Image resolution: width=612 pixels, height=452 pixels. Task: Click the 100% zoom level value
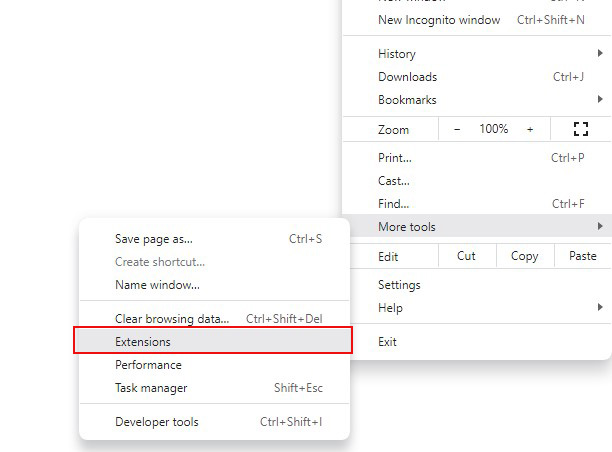[x=494, y=129]
